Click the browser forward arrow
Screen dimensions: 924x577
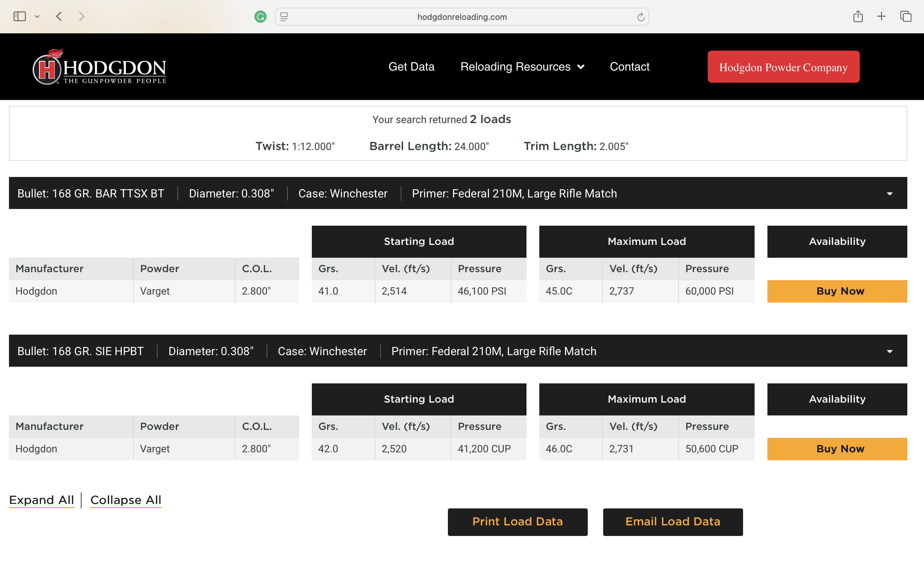[81, 16]
